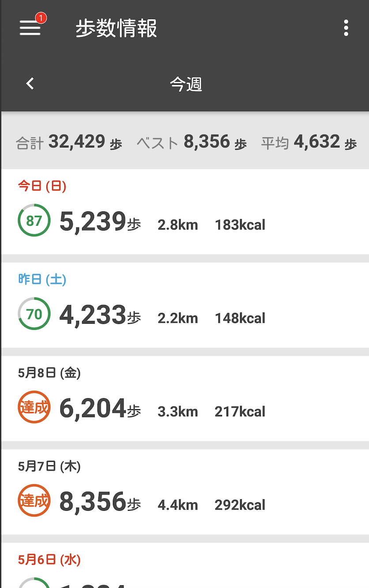Screen dimensions: 369x588
Task: Select the 今週 week header label
Action: 186,84
